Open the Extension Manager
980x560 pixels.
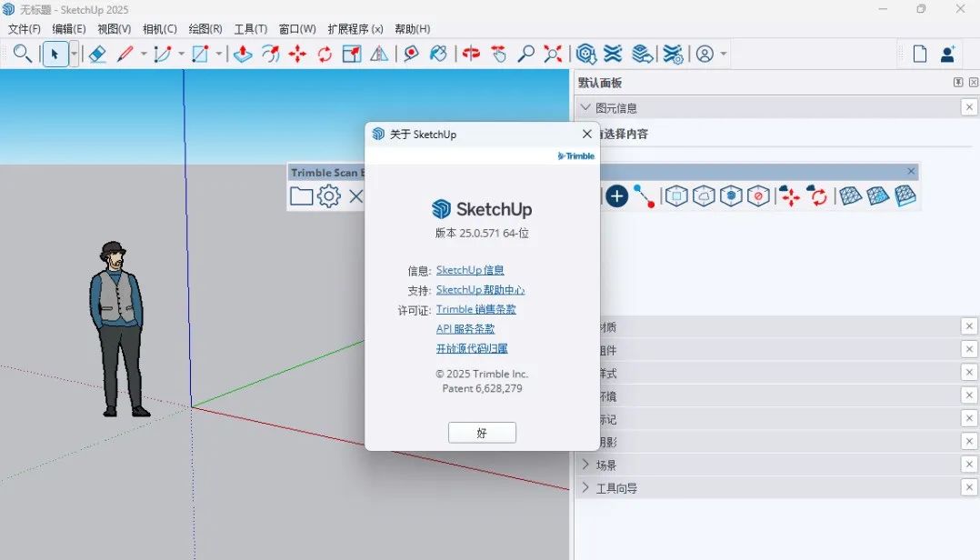(x=673, y=54)
